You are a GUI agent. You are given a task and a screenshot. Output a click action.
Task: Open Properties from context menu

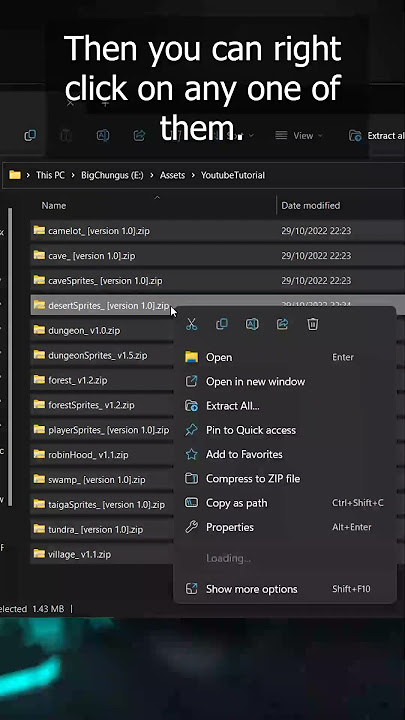coord(285,528)
